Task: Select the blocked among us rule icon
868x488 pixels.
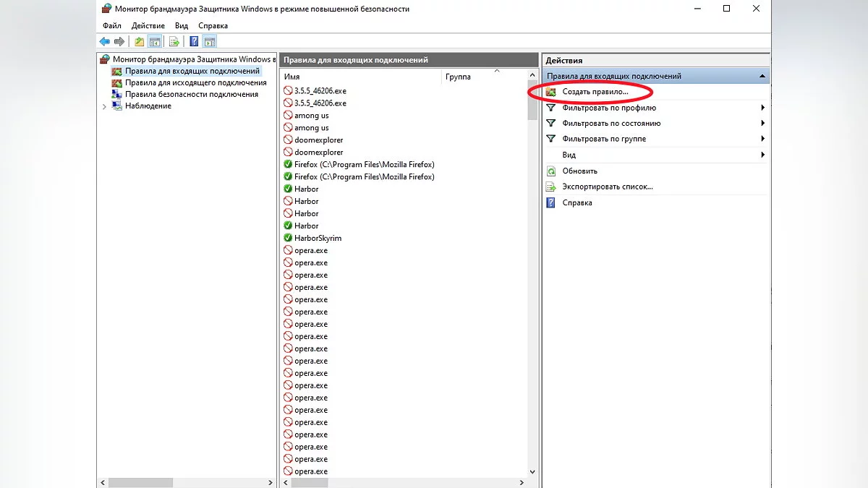Action: [288, 116]
